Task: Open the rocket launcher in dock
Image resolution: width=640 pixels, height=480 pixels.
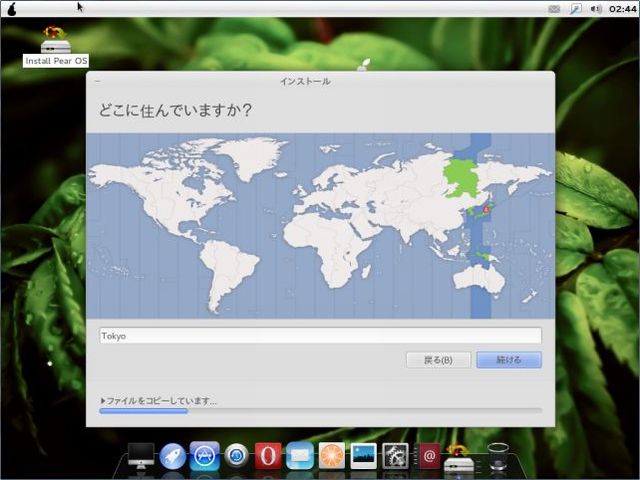Action: (173, 456)
